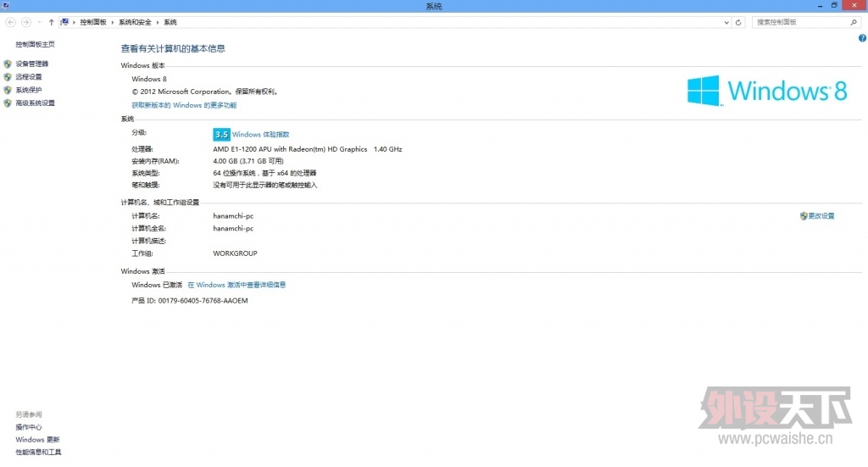Open 系统保护 link
The image size is (868, 467).
[x=28, y=90]
